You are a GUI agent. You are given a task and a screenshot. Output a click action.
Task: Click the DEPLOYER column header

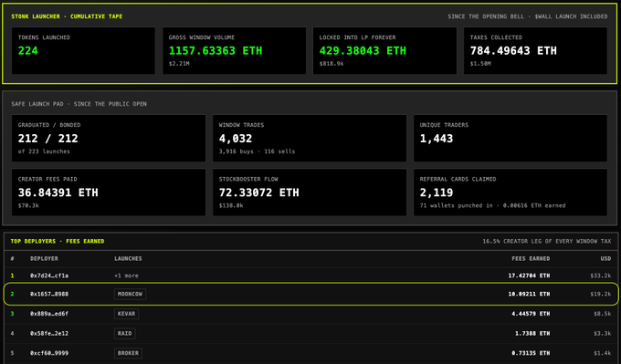pyautogui.click(x=44, y=259)
